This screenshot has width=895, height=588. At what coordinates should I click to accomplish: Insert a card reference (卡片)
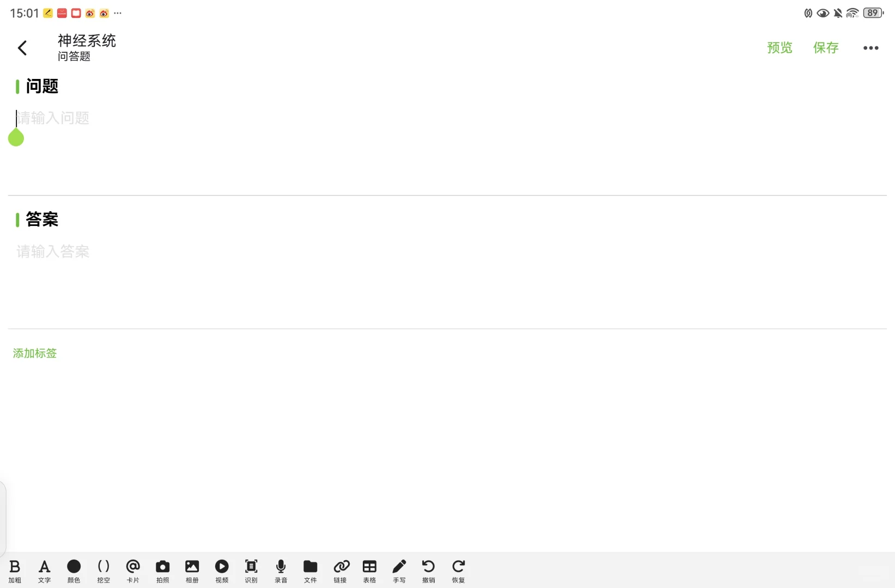click(133, 571)
